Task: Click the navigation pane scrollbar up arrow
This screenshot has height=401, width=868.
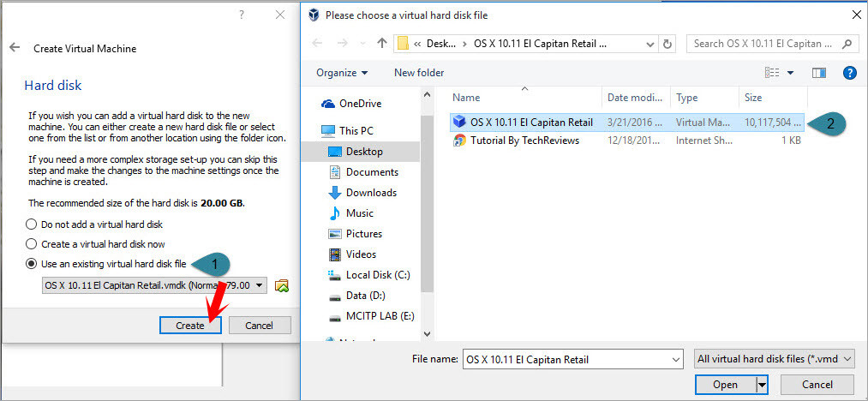Action: pos(426,95)
